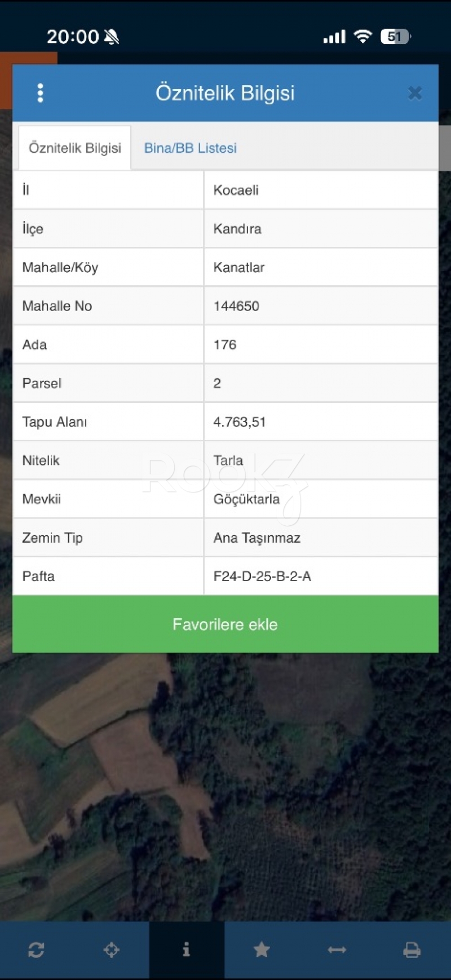Tap the Wi-Fi status icon
The height and width of the screenshot is (980, 451).
click(362, 37)
